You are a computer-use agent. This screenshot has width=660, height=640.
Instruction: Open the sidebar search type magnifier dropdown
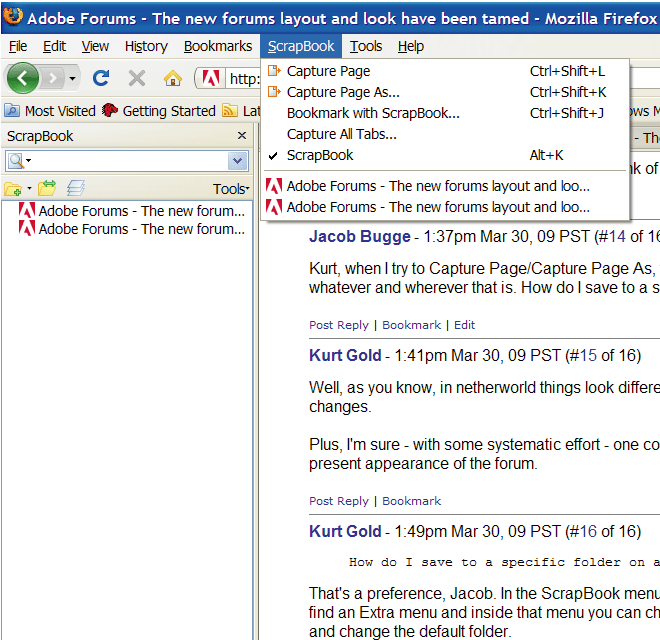[x=19, y=161]
